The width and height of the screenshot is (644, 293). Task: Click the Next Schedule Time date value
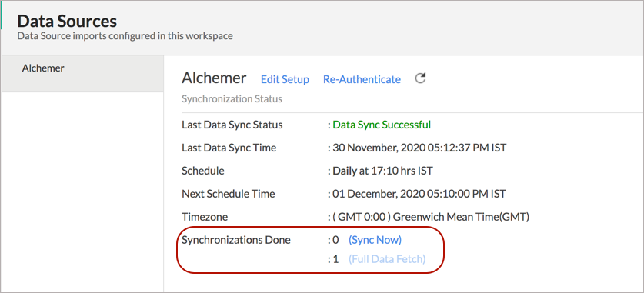pos(419,193)
